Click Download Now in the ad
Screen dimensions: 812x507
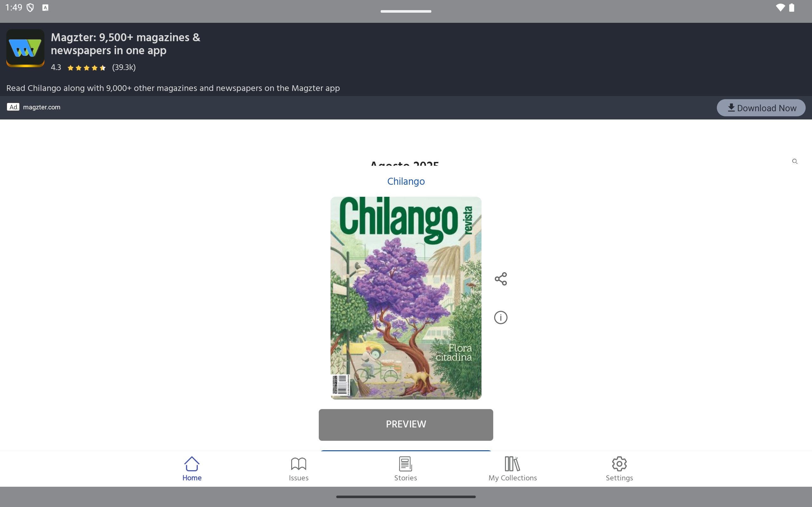pos(761,108)
